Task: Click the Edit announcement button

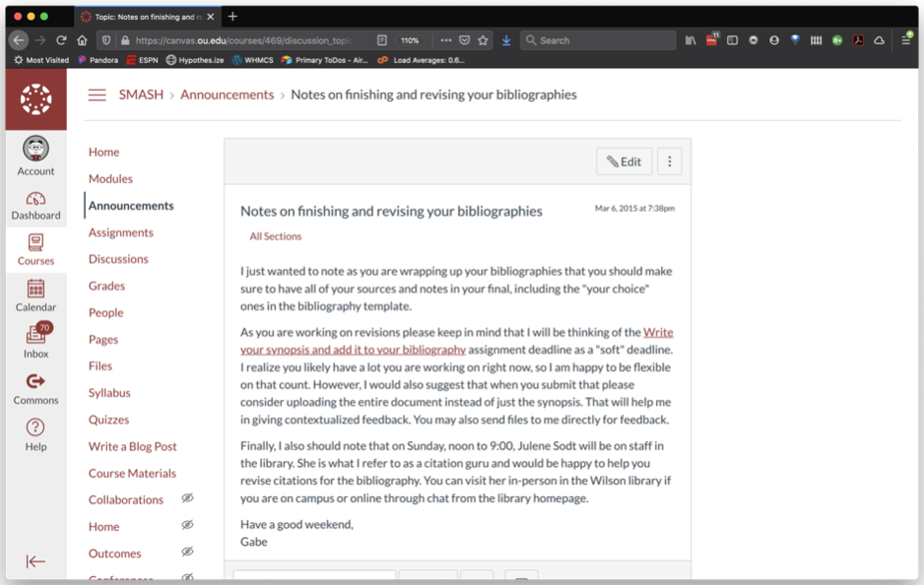Action: 624,162
